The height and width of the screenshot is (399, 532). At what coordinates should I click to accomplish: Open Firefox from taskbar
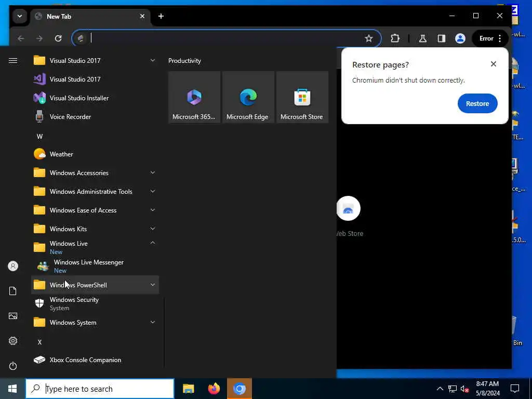[214, 389]
